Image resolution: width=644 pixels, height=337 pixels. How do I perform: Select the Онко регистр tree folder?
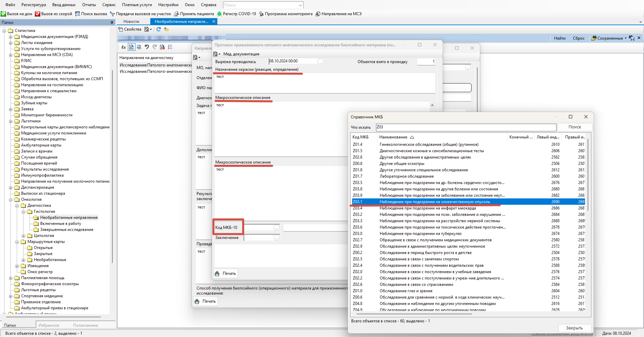coord(40,272)
